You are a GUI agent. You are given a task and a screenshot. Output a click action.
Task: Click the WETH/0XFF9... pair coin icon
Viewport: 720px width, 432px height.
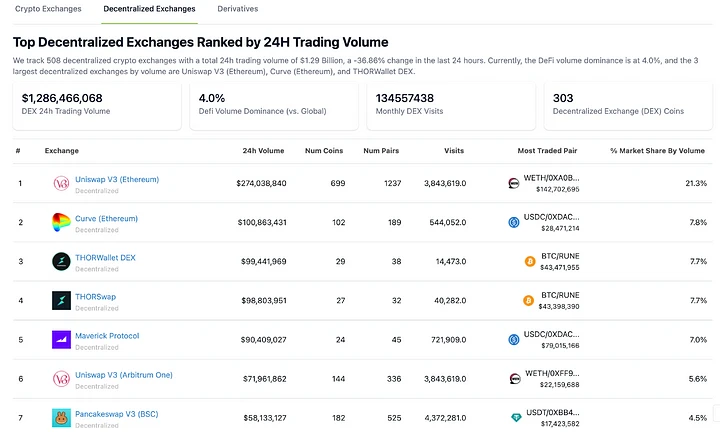pyautogui.click(x=515, y=379)
